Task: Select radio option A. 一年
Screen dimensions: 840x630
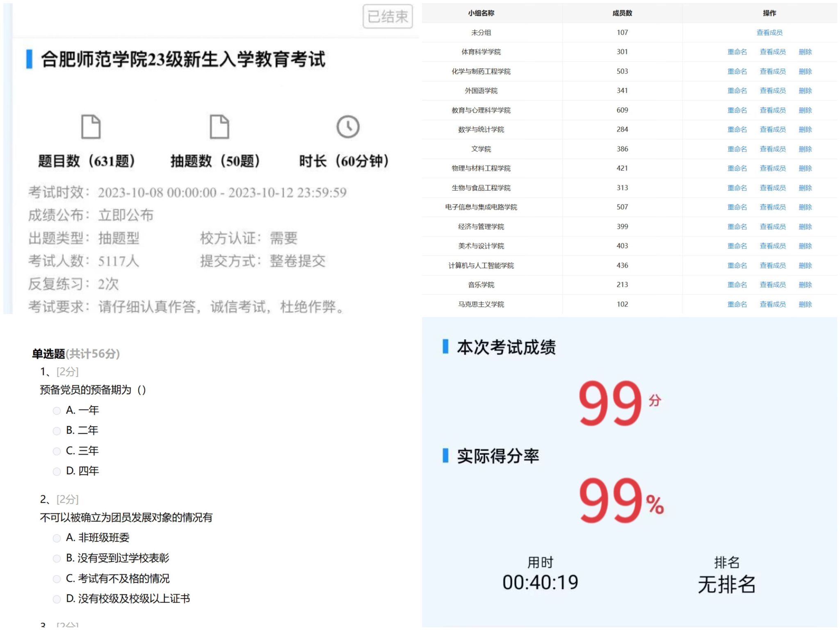Action: (x=57, y=411)
